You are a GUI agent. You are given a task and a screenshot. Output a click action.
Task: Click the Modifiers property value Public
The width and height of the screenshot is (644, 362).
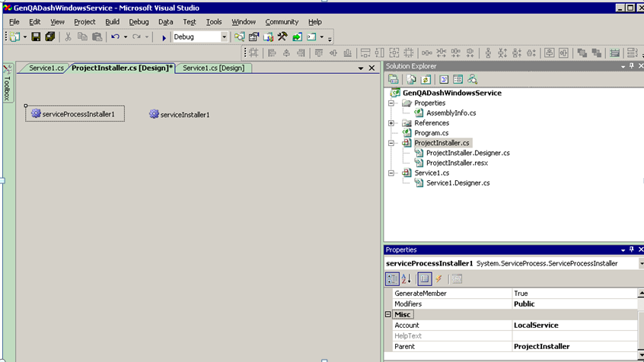click(x=524, y=304)
